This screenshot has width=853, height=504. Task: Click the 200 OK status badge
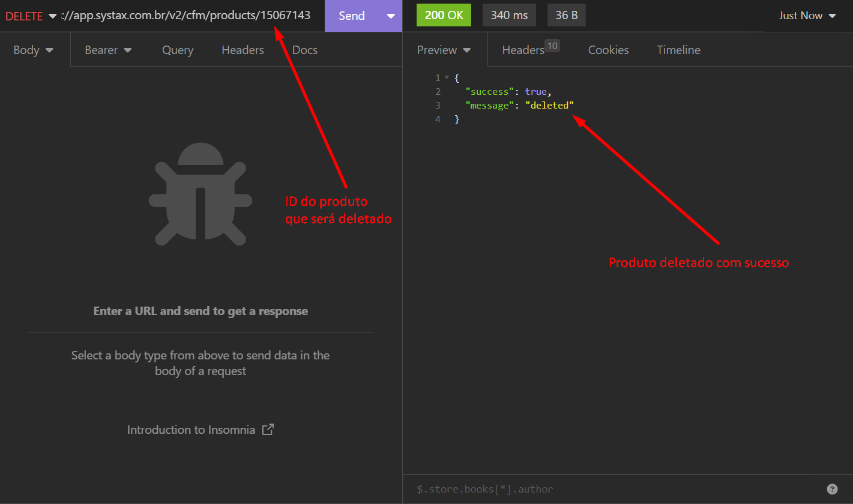tap(444, 16)
